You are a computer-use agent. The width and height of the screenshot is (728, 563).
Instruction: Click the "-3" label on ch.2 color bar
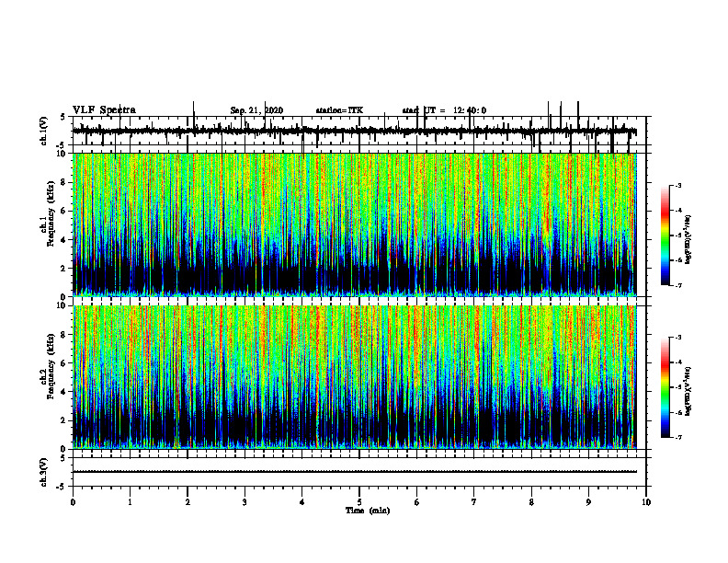coord(678,338)
